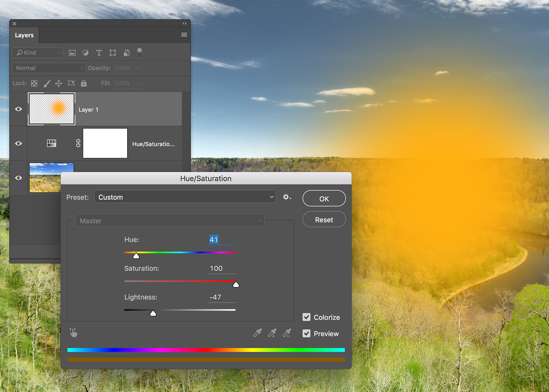Open Layers panel menu icon
Viewport: 549px width, 392px height.
(x=184, y=35)
